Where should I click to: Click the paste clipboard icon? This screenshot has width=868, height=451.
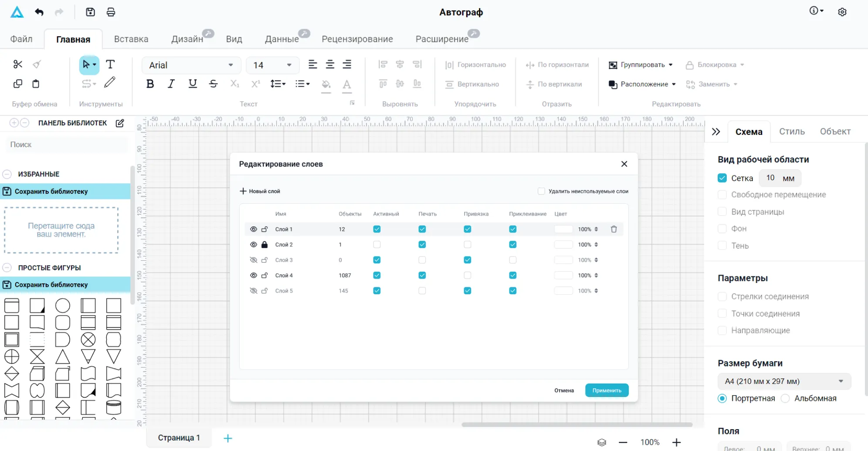tap(36, 84)
